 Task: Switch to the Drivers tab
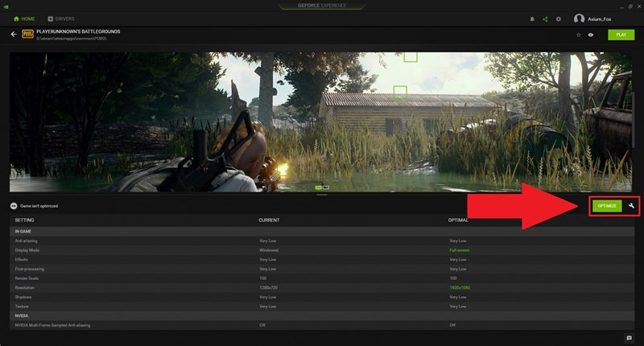click(x=61, y=19)
